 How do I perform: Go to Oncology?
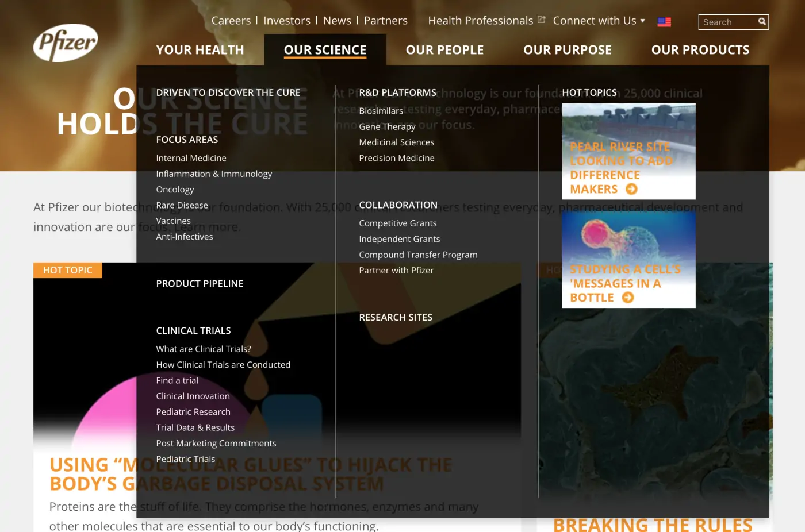tap(175, 190)
